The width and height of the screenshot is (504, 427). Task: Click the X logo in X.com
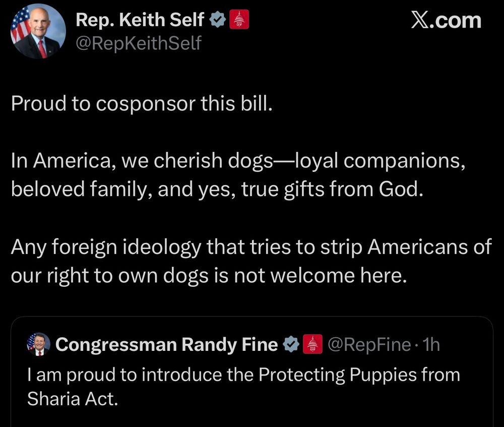click(420, 21)
